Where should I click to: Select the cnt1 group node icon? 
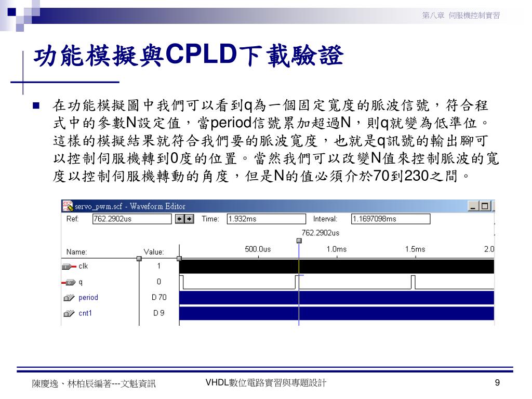[69, 313]
